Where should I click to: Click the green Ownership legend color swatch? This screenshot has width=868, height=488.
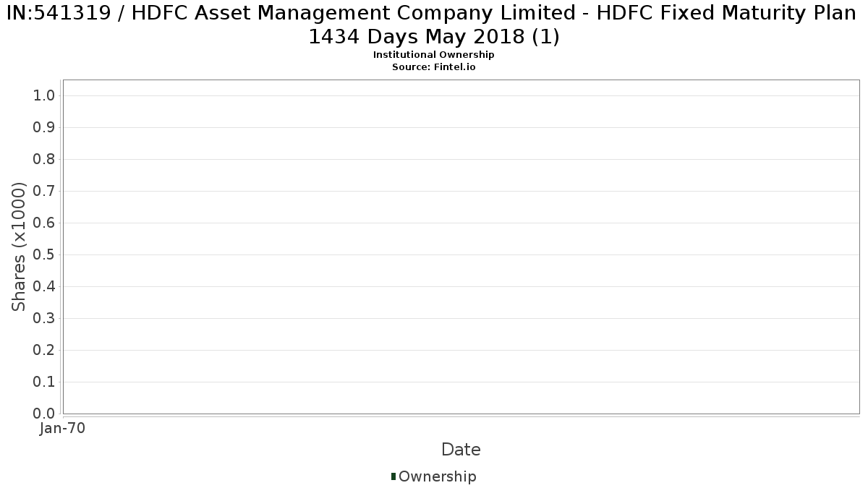pos(393,476)
